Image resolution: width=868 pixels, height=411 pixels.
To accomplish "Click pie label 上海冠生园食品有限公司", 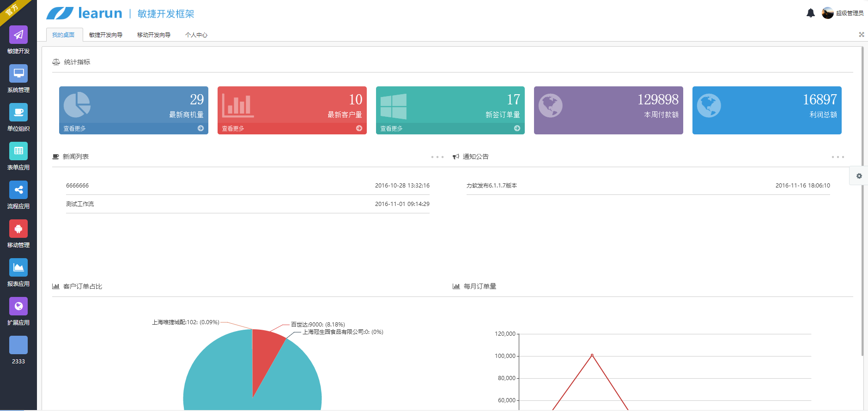I will pyautogui.click(x=343, y=332).
